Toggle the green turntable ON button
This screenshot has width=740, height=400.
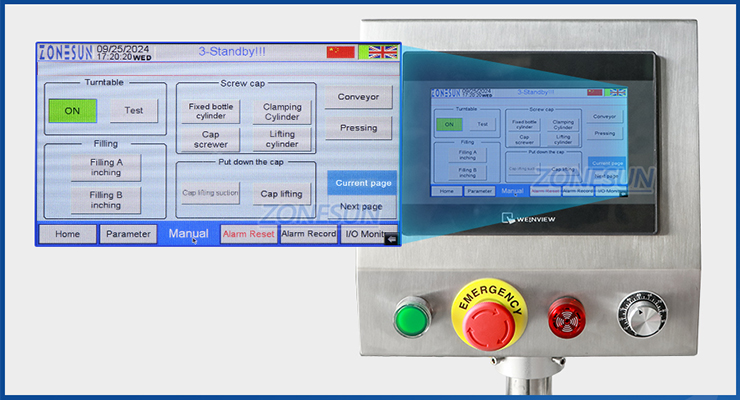pos(73,111)
